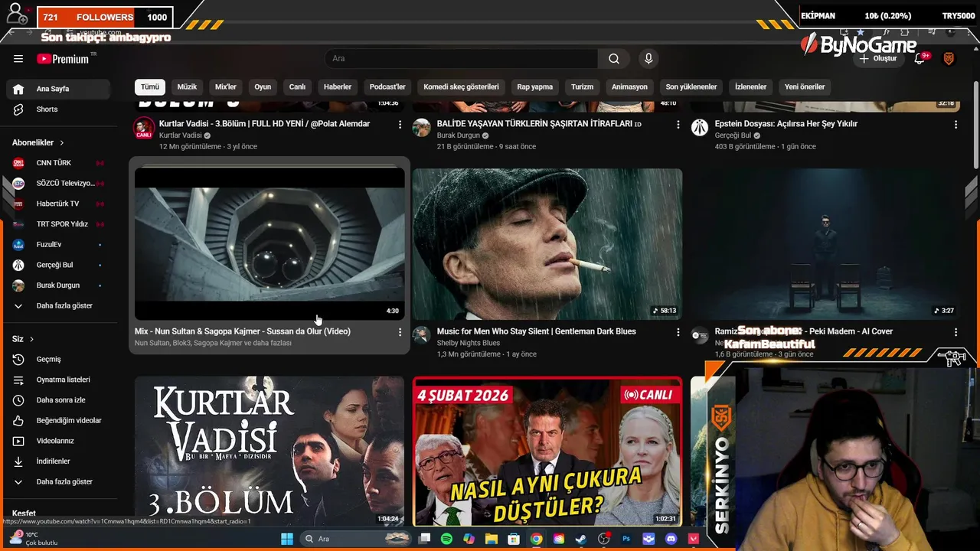Select the Son yüklenenler chip

691,87
